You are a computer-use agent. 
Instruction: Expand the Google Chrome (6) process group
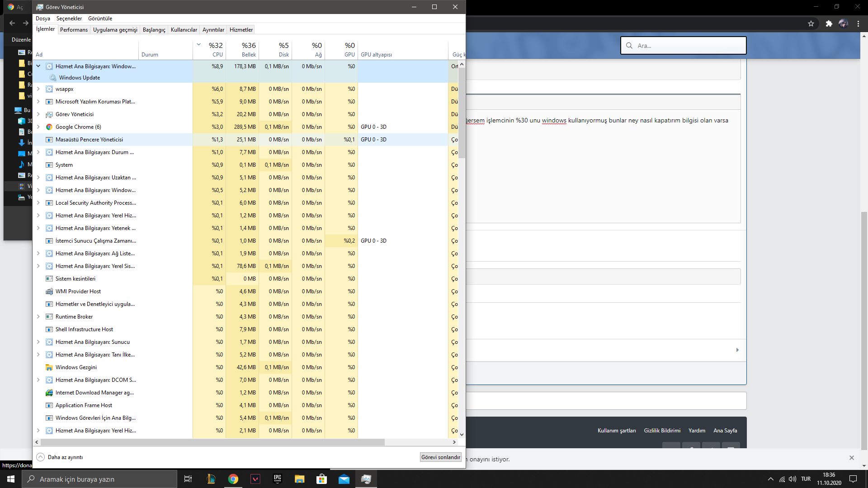tap(38, 127)
